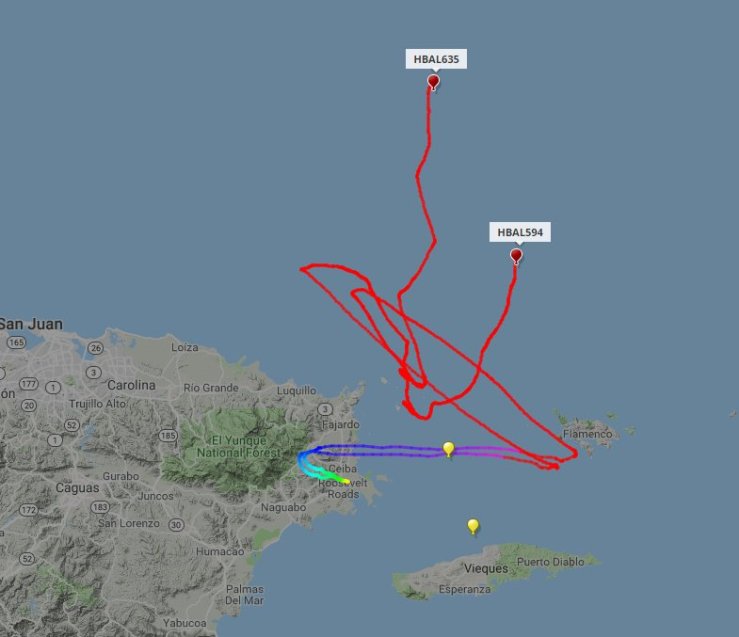Select the Vieques island label

click(486, 568)
